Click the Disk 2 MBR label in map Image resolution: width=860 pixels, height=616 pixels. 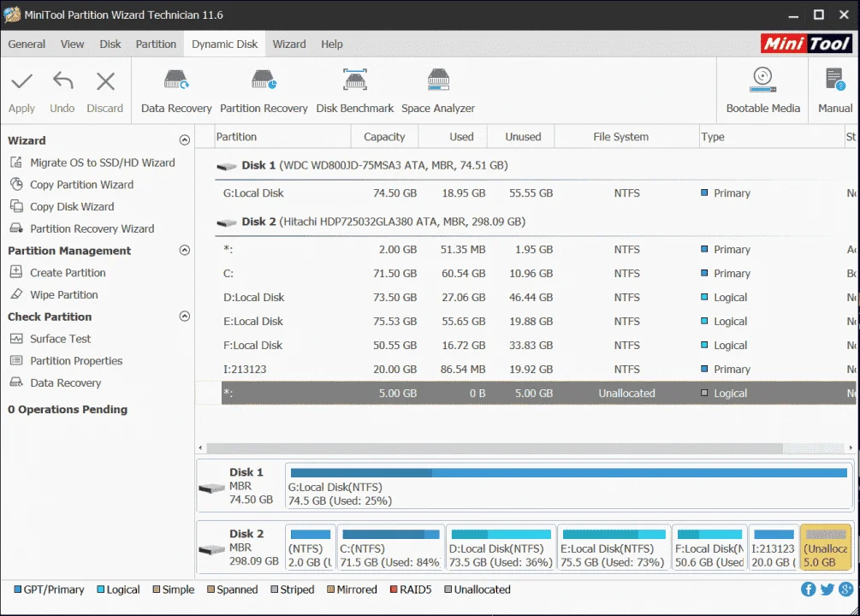click(240, 548)
